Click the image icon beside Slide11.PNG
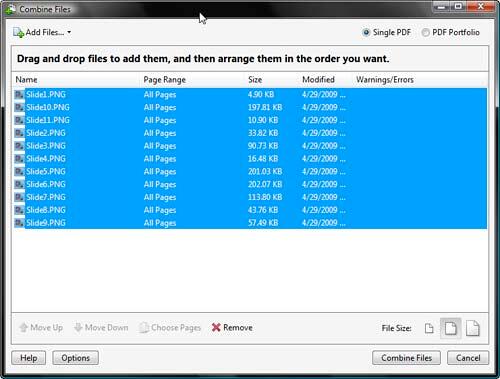Screen dimensions: 500x379 click(19, 120)
